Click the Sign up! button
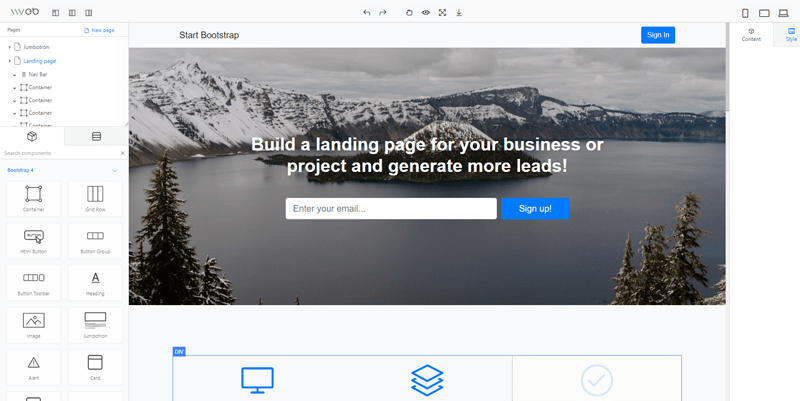The width and height of the screenshot is (800, 401). coord(535,209)
